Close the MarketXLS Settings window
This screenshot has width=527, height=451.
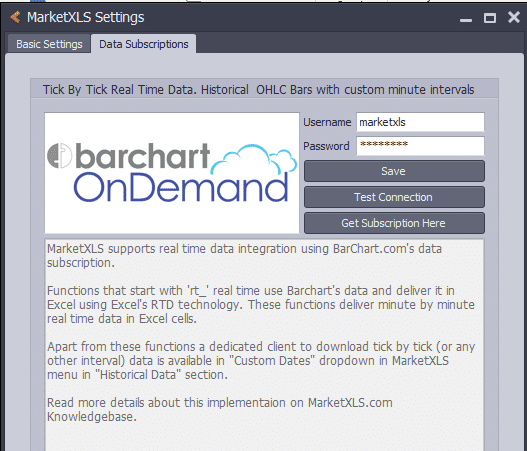click(514, 17)
